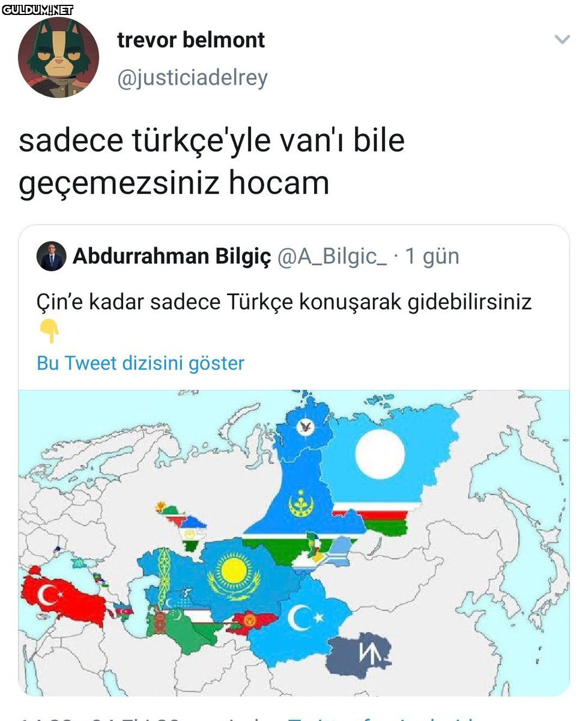
Task: Open trevor belmont's cat avatar
Action: [x=58, y=58]
